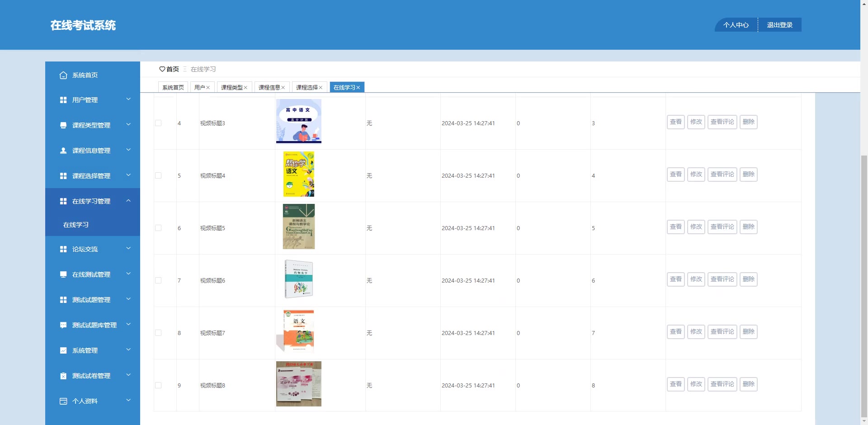Close the 用户 tab
Image resolution: width=868 pixels, height=425 pixels.
(208, 88)
